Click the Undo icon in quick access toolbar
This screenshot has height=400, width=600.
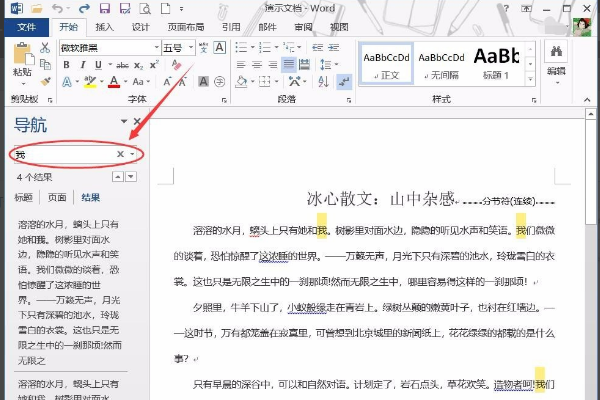[x=57, y=8]
